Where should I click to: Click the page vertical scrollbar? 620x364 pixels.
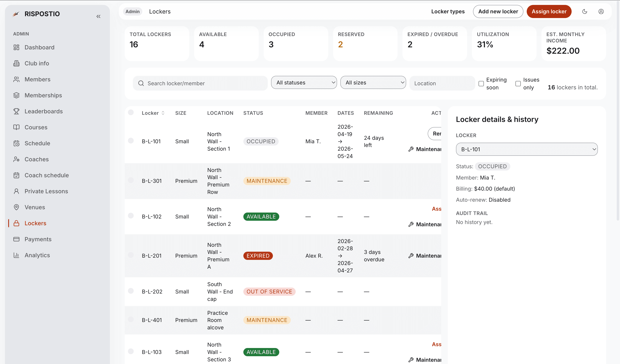(618, 111)
